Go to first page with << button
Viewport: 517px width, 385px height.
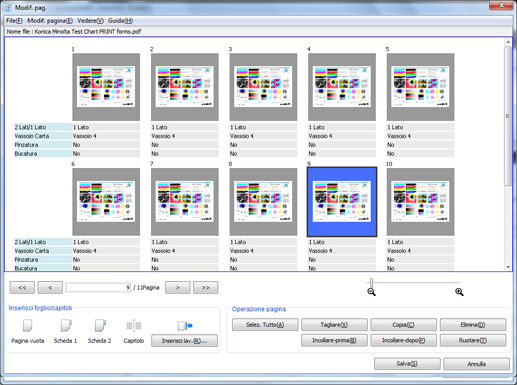coord(22,288)
